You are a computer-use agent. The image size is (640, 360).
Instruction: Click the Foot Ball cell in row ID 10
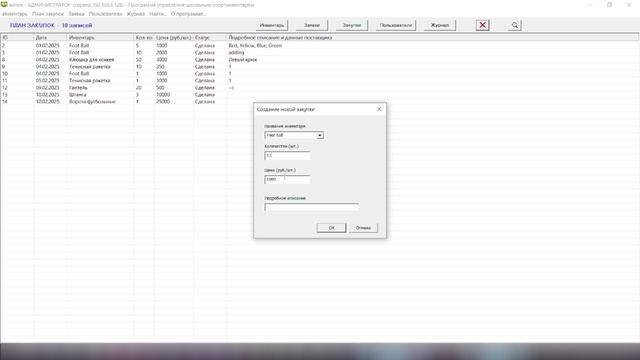[x=79, y=73]
